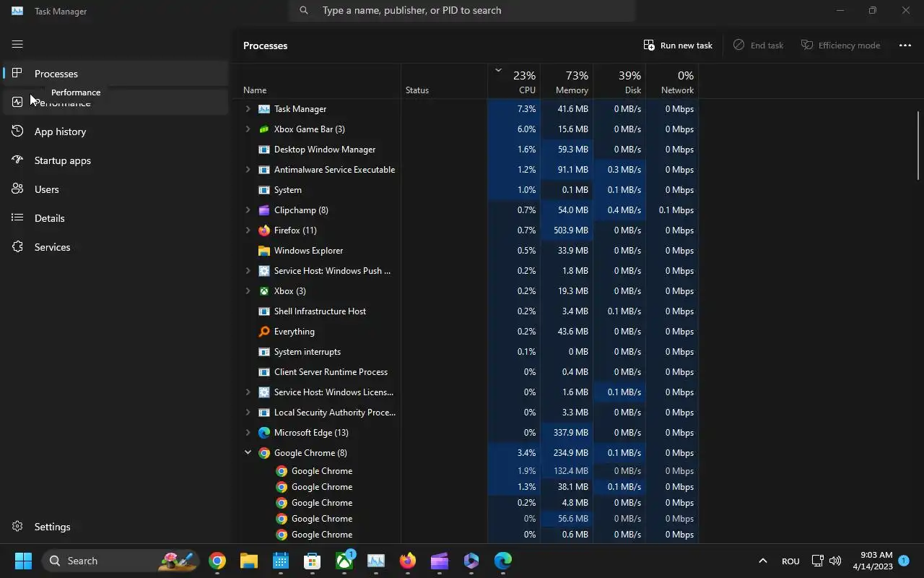924x578 pixels.
Task: Expand Antimalware Service Executable group
Action: pyautogui.click(x=248, y=170)
